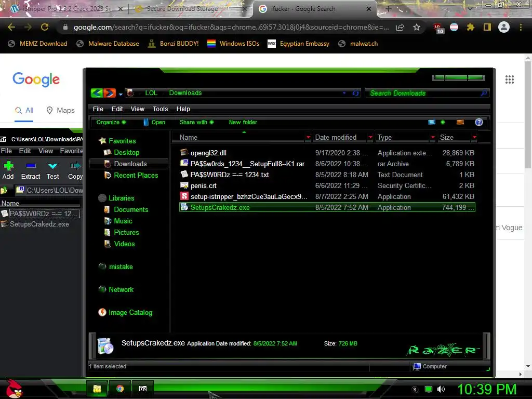Open the Explorer Tools menu
Image resolution: width=532 pixels, height=399 pixels.
click(160, 109)
